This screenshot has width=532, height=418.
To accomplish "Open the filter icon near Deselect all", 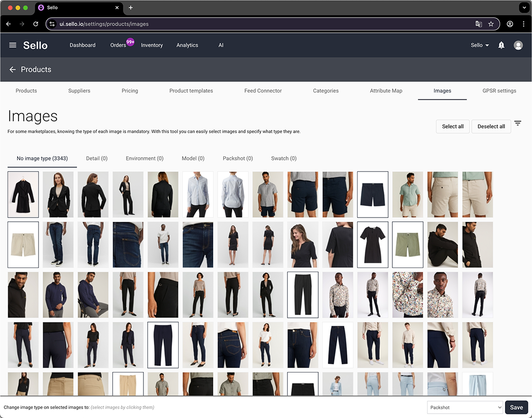I will point(518,123).
